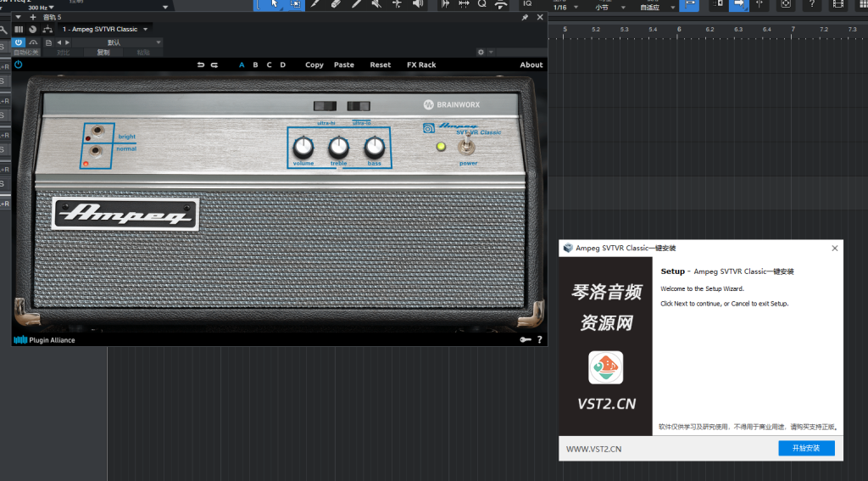868x481 pixels.
Task: Click timeline ruler at bar 6
Action: pos(679,30)
